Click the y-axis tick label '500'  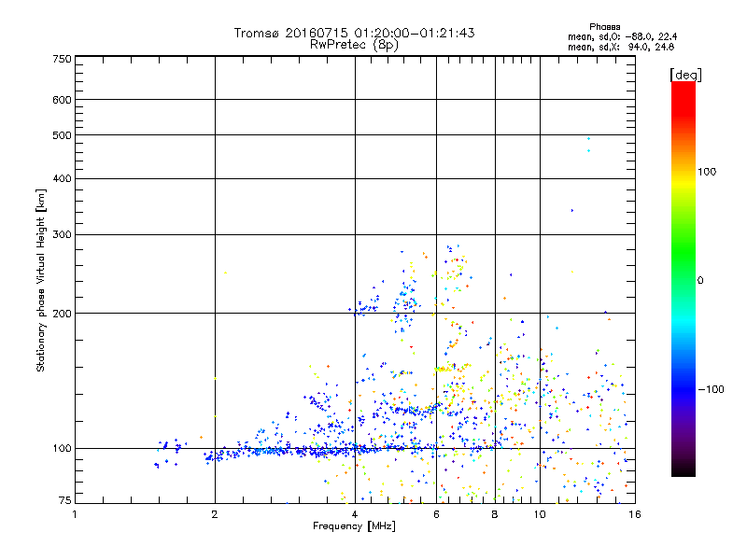63,135
